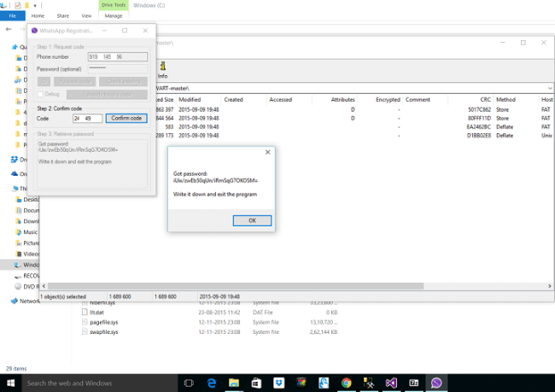Screen dimensions: 555x392
Task: Open the Manage ribbon tab
Action: click(114, 16)
